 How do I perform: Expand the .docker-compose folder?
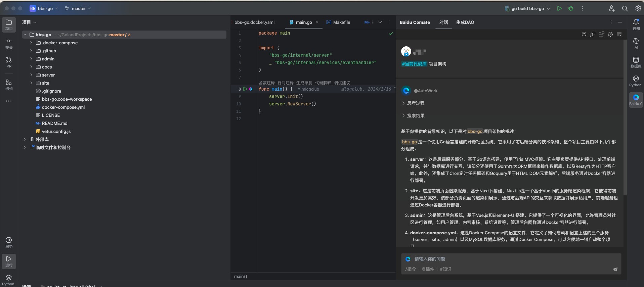click(31, 43)
